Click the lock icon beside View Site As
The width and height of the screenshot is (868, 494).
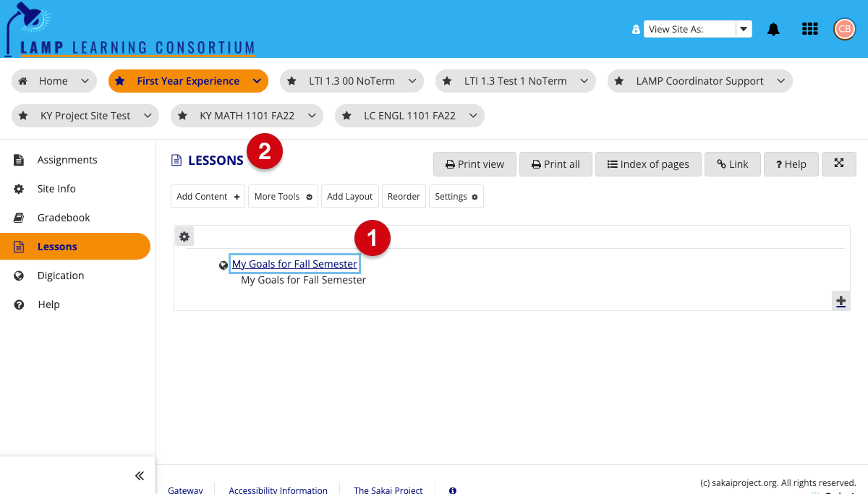point(636,30)
